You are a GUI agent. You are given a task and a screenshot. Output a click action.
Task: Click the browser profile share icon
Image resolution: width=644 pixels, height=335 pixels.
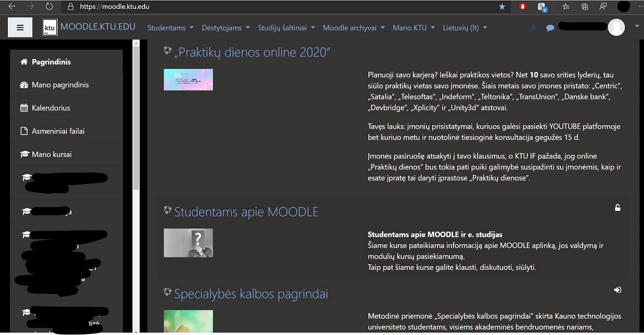click(x=603, y=6)
